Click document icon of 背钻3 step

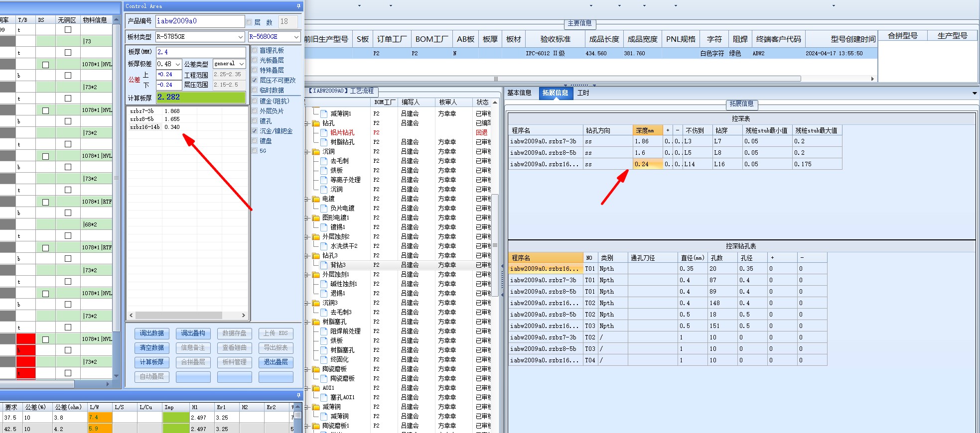coord(324,265)
